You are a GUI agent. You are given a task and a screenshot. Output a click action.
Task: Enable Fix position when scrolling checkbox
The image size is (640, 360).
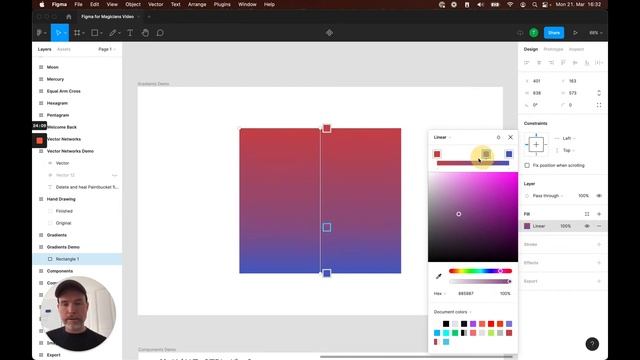(x=527, y=165)
